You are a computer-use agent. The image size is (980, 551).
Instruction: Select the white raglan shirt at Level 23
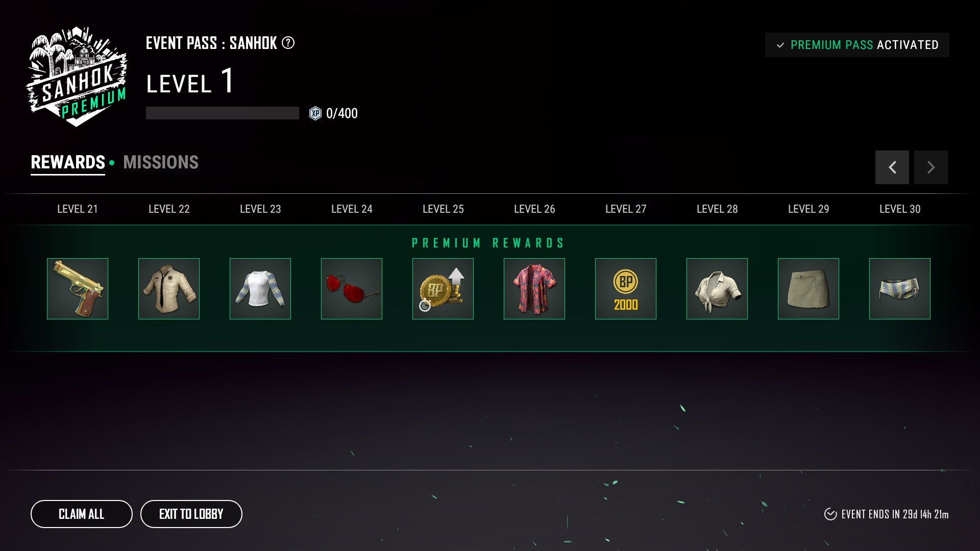260,289
